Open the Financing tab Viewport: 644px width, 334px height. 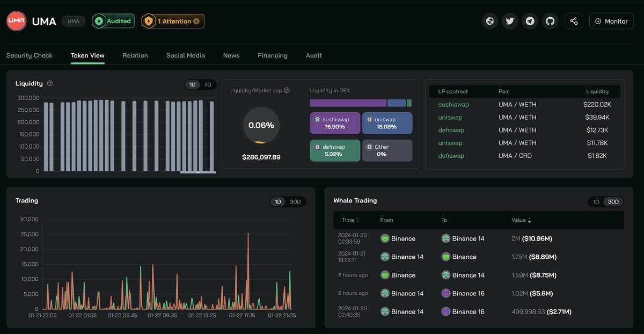click(273, 55)
